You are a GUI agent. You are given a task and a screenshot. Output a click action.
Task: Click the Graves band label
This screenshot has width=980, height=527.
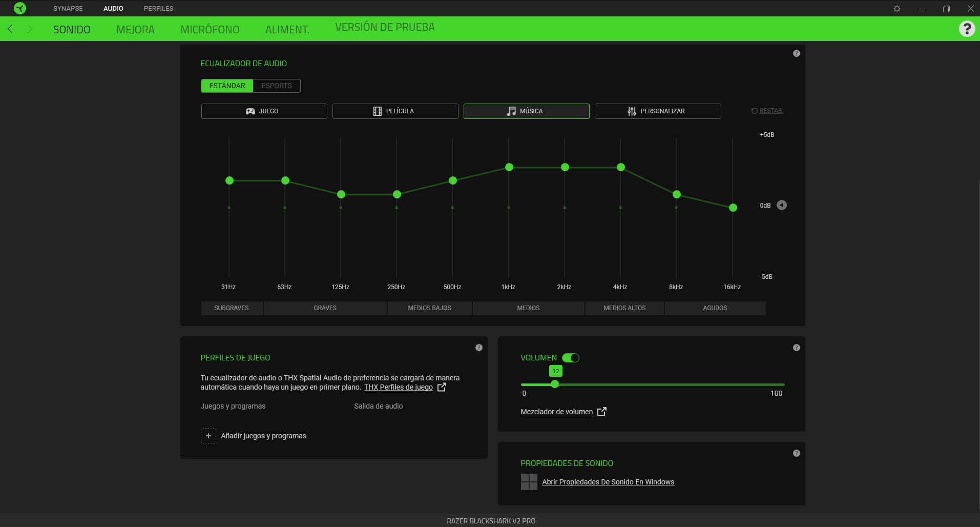(x=325, y=308)
